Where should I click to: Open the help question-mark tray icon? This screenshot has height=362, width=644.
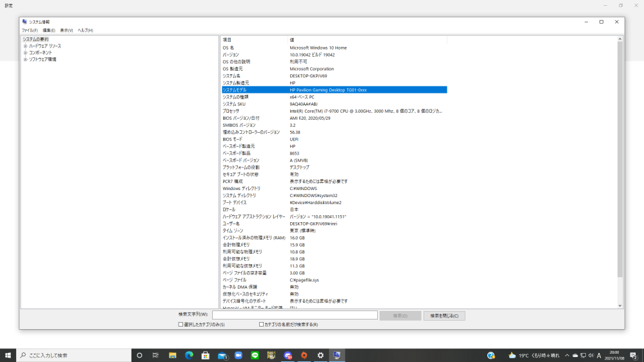click(491, 356)
